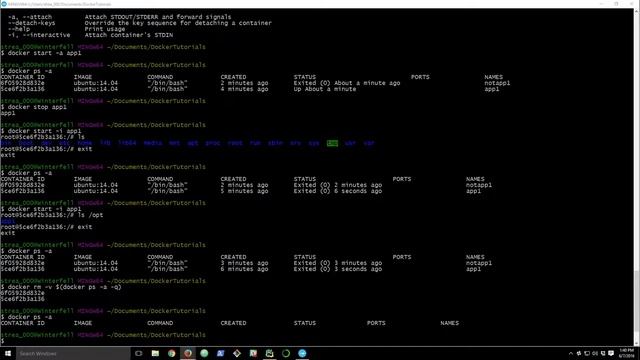Open the Windows Start menu
Viewport: 640px width, 360px height.
tap(8, 353)
